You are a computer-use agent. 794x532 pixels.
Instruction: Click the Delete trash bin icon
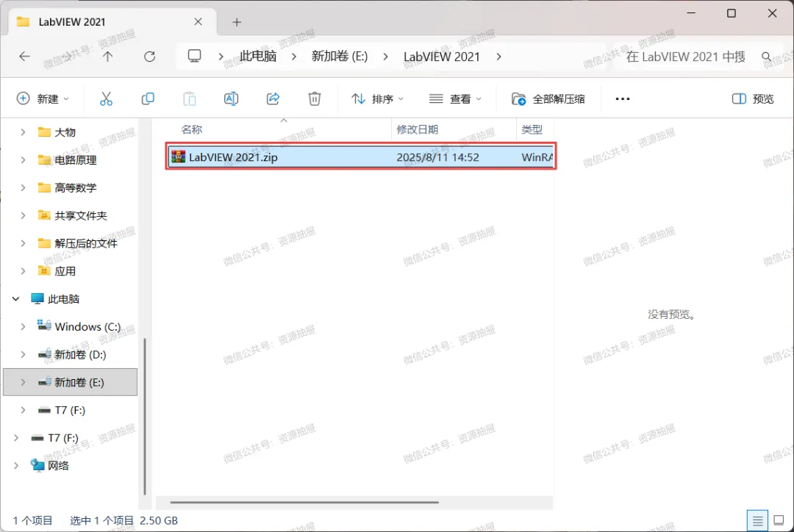point(315,98)
